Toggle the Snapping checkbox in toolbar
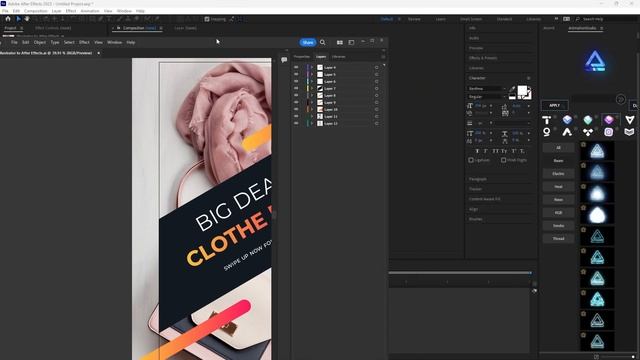This screenshot has width=640, height=360. pos(207,19)
